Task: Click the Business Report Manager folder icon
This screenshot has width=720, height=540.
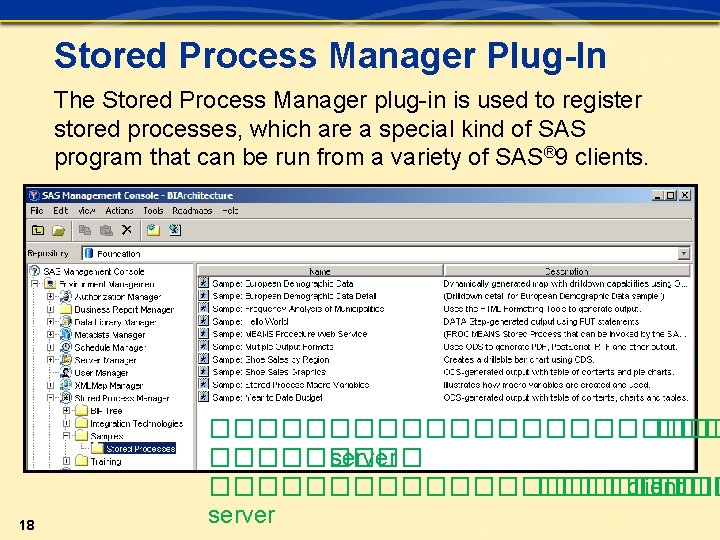Action: pyautogui.click(x=66, y=309)
